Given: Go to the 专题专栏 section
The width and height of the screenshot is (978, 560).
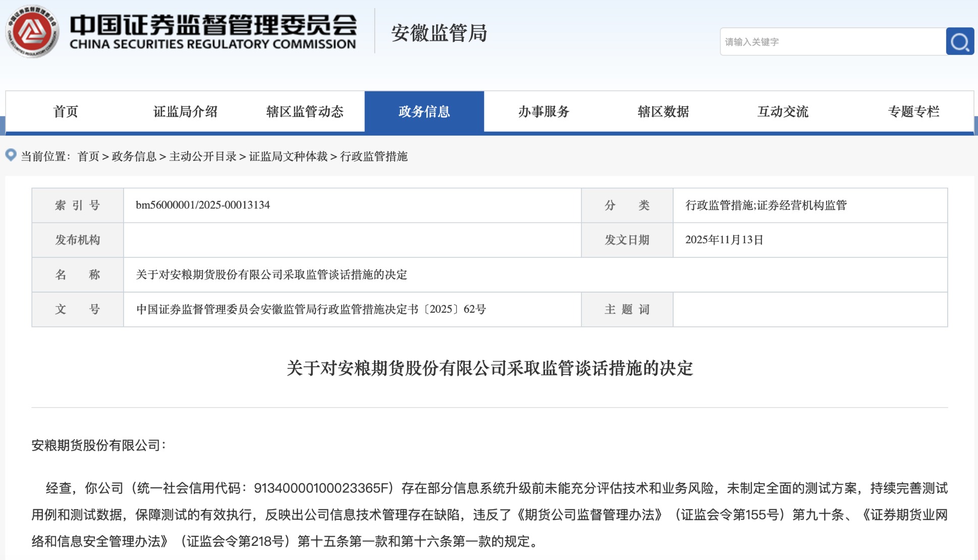Looking at the screenshot, I should pyautogui.click(x=913, y=111).
